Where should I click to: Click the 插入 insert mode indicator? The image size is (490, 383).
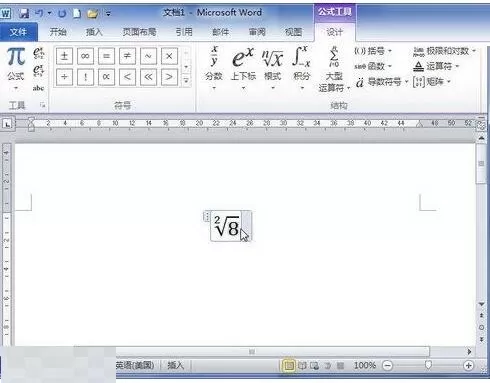click(176, 365)
